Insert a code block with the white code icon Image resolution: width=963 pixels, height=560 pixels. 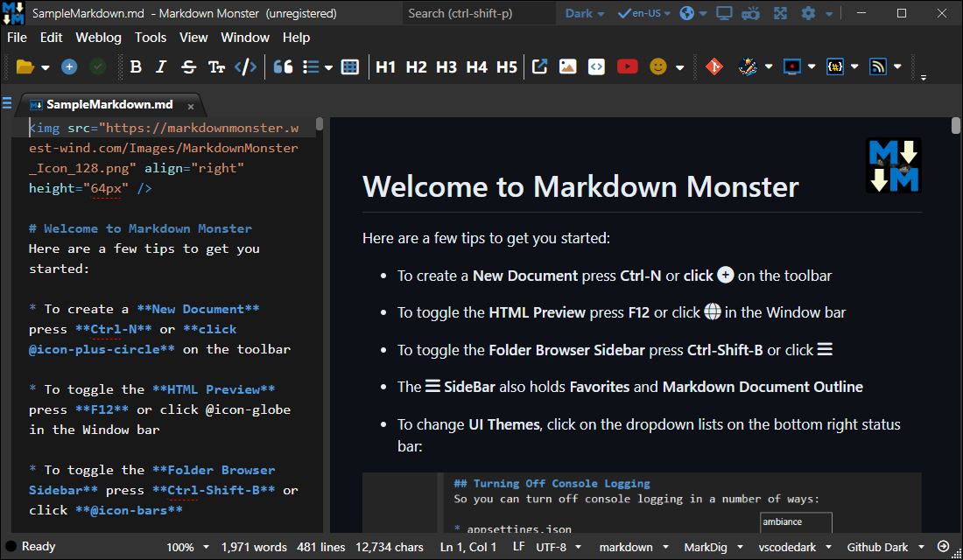596,66
